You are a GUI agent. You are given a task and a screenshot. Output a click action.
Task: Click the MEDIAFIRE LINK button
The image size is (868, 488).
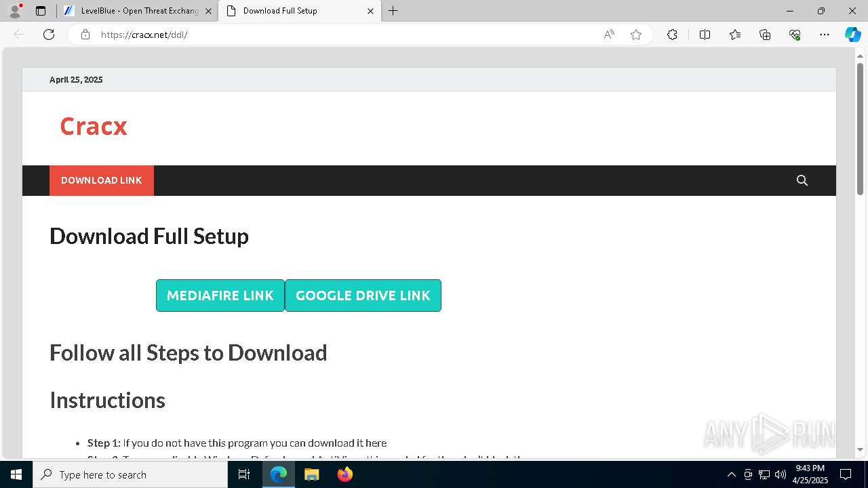tap(220, 296)
